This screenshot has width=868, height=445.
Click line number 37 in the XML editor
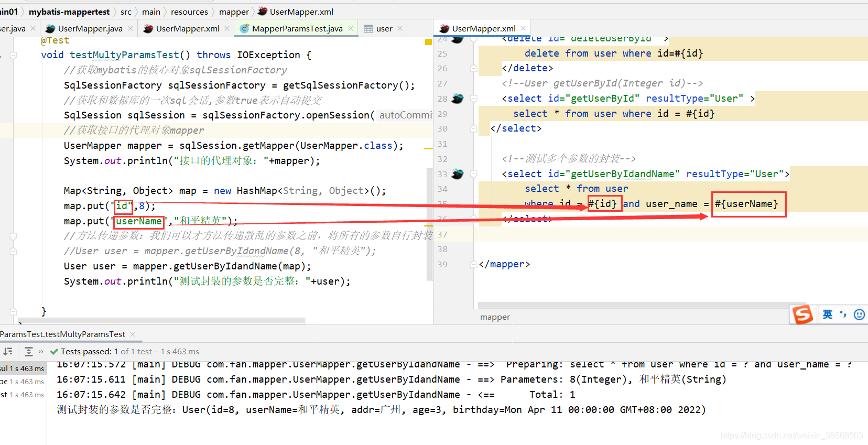coord(442,234)
